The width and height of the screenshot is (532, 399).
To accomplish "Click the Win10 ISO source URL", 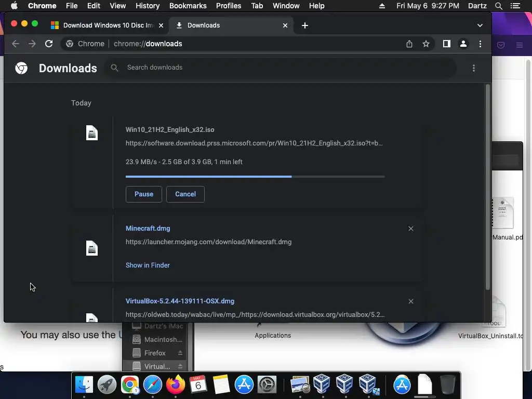I will coord(254,143).
